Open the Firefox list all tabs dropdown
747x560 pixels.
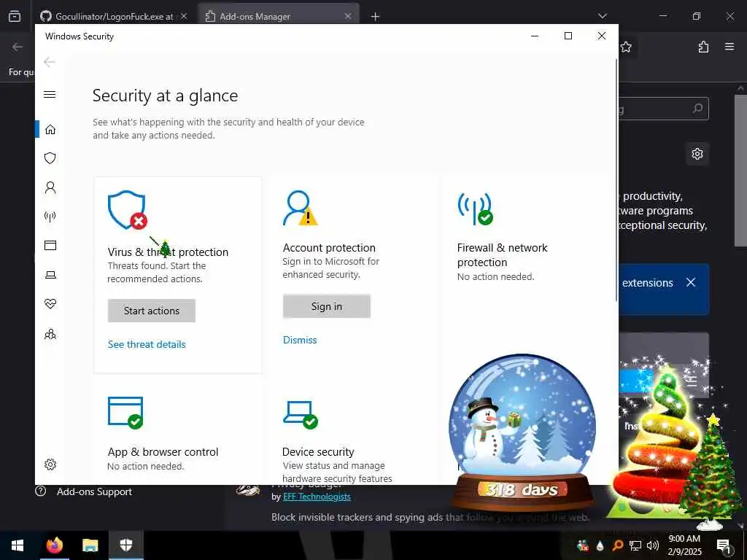(x=602, y=16)
